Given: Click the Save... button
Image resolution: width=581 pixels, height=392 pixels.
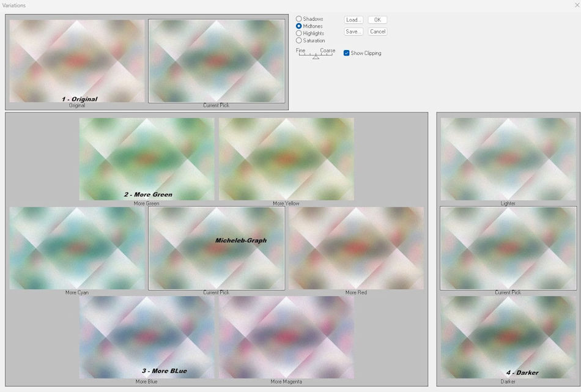Looking at the screenshot, I should click(x=353, y=31).
